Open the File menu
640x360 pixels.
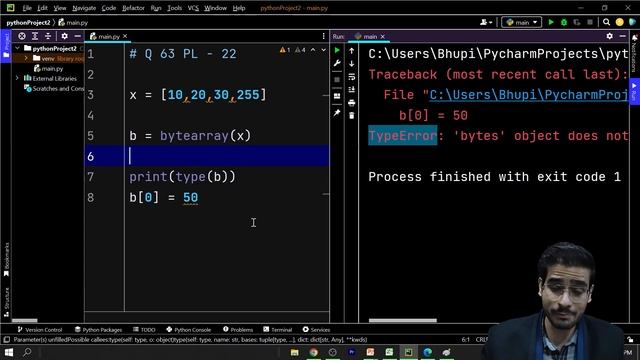[x=27, y=8]
